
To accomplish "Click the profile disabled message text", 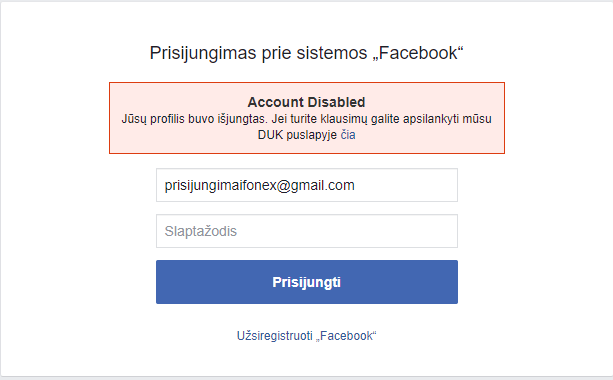I will (x=306, y=127).
